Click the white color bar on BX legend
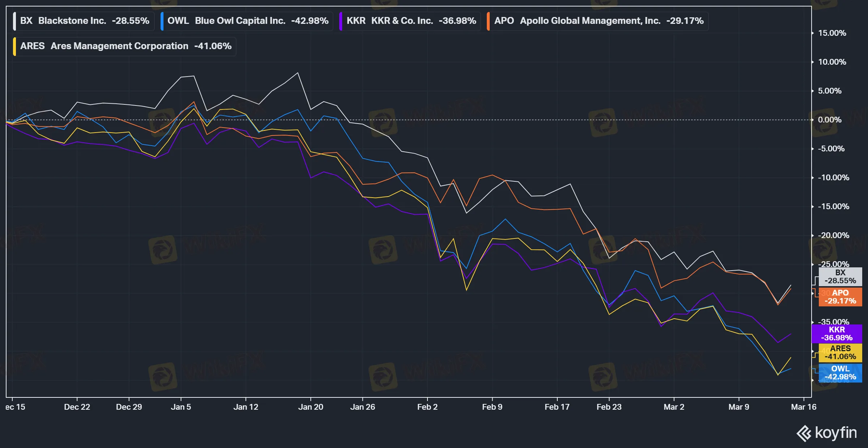The height and width of the screenshot is (448, 868). click(x=14, y=21)
